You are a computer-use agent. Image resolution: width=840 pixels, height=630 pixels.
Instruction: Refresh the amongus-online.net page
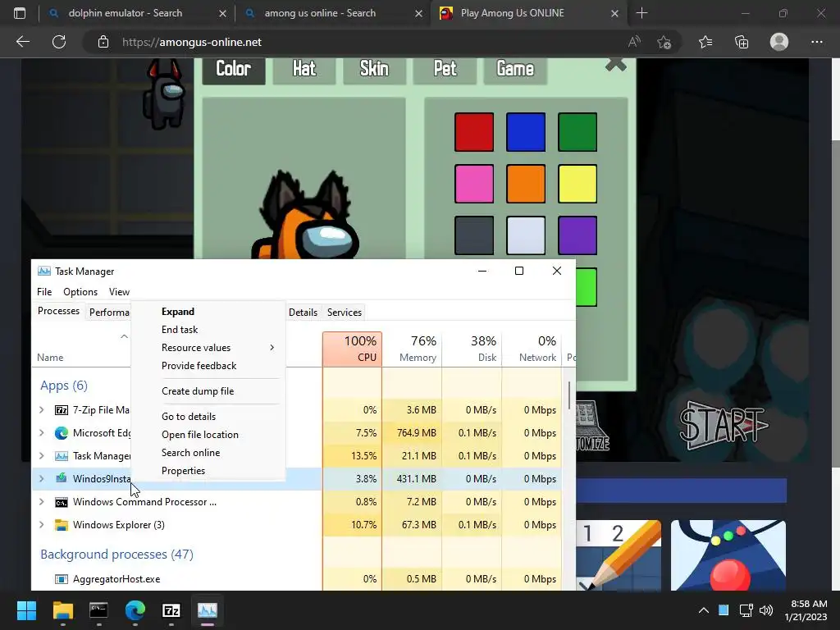pos(59,42)
